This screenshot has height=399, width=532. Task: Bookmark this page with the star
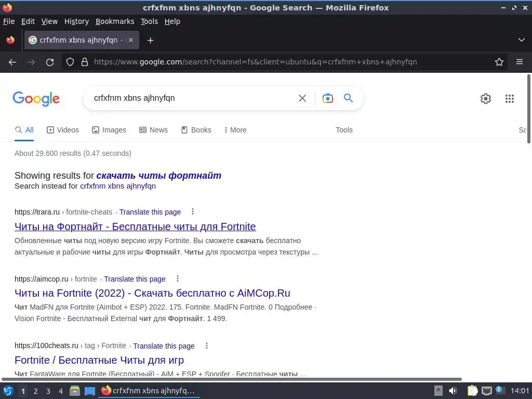tap(499, 62)
